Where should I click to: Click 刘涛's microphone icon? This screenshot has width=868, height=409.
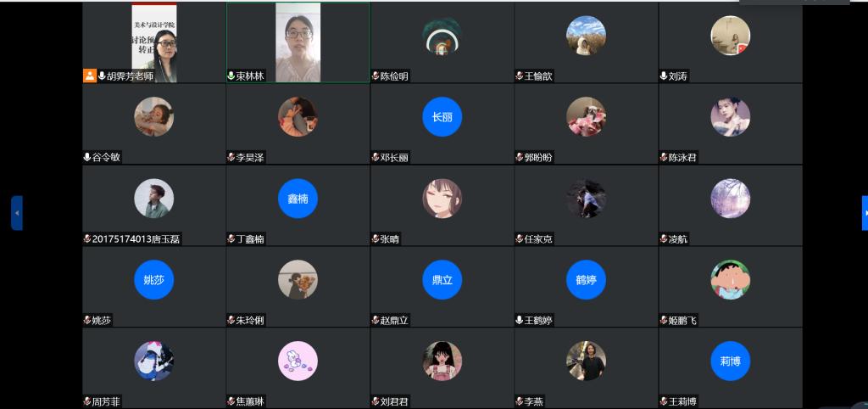tap(663, 76)
